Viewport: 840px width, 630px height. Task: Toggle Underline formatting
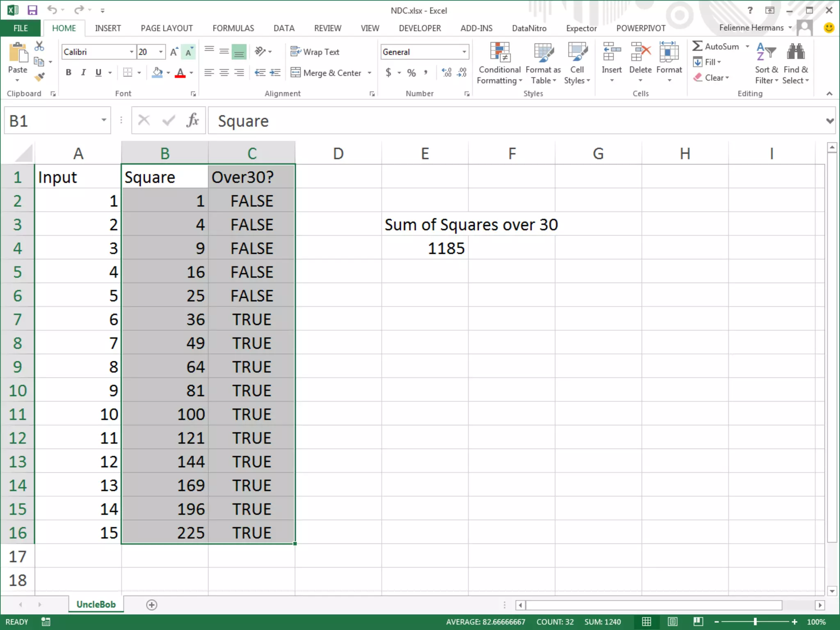pyautogui.click(x=98, y=73)
